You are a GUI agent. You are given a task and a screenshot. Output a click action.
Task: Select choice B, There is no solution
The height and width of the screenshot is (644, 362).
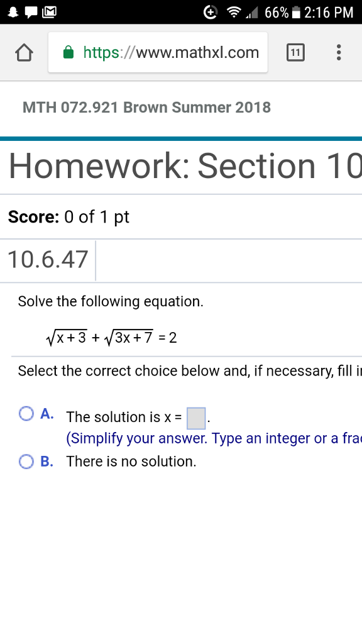click(26, 462)
